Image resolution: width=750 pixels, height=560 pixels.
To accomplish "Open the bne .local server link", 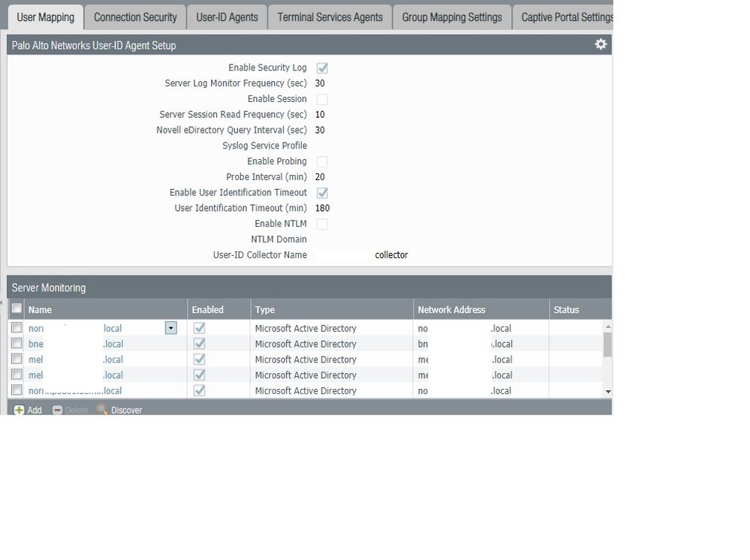I will pos(76,344).
